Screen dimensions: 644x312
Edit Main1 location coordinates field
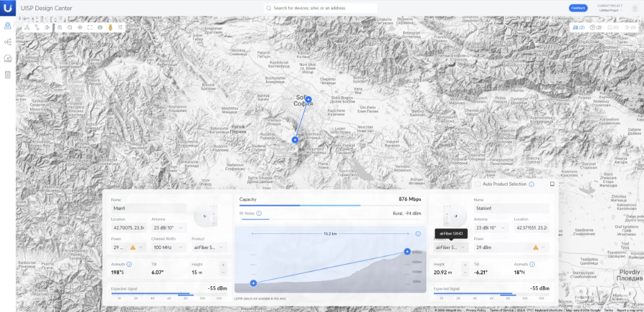[x=128, y=228]
